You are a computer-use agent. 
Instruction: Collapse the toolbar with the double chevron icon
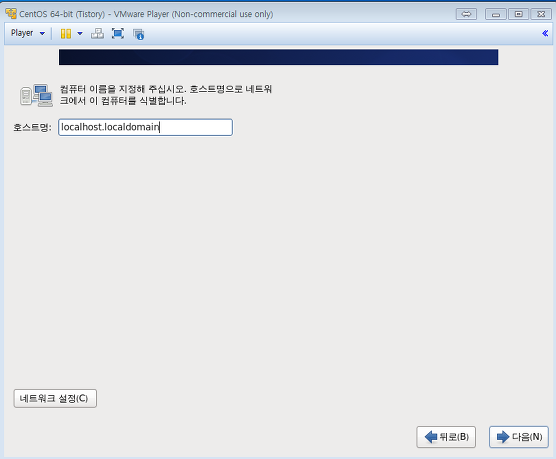pyautogui.click(x=545, y=33)
